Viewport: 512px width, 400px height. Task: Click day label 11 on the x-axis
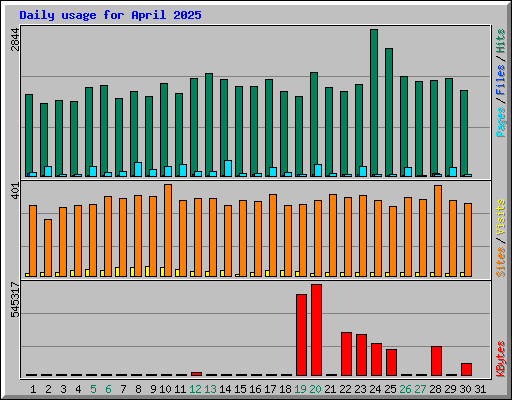pyautogui.click(x=180, y=389)
